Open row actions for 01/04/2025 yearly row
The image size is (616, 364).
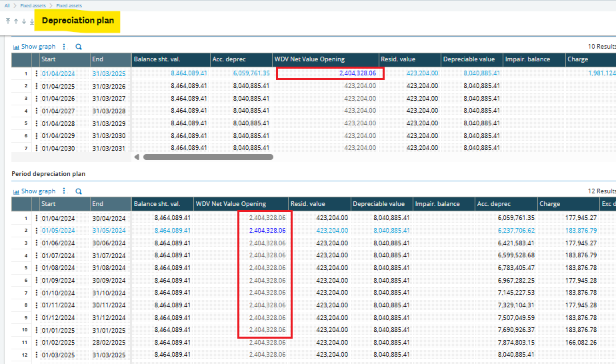[36, 86]
